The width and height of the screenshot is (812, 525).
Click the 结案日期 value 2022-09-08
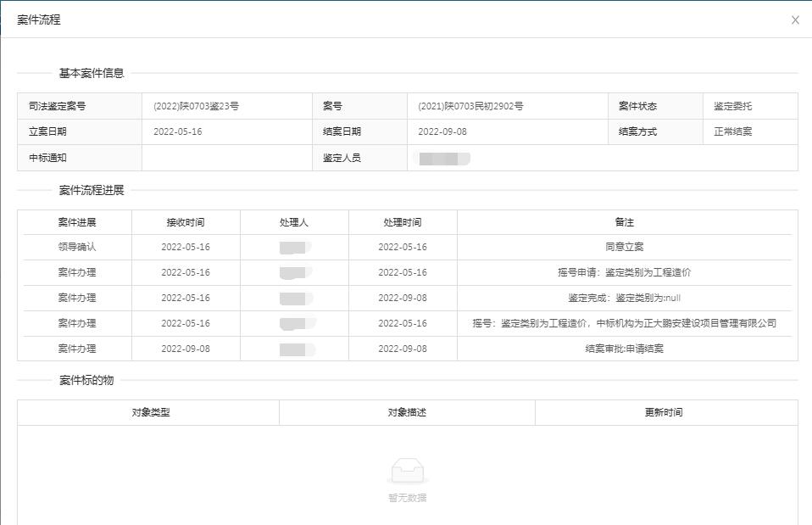[442, 132]
